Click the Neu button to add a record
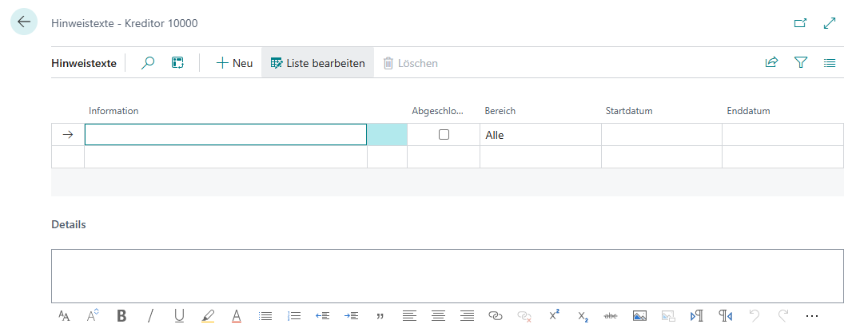 tap(234, 63)
